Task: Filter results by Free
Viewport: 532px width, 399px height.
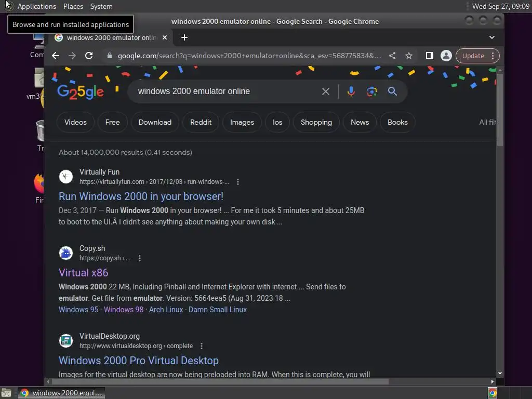Action: [112, 122]
